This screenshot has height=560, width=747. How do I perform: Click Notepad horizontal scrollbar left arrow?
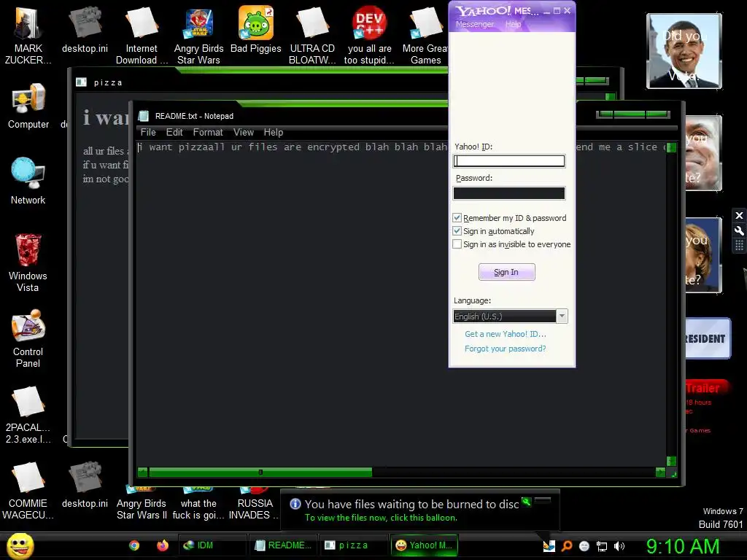[142, 472]
